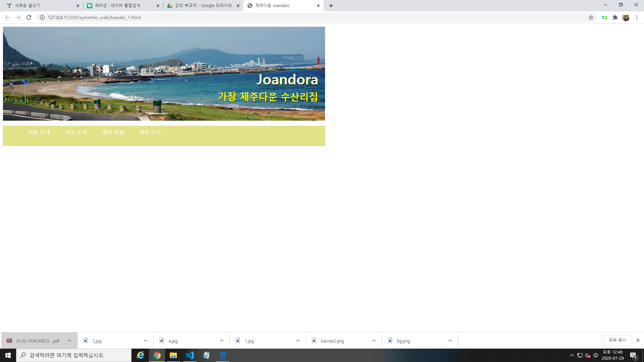Click the 모두 표시 button in the downloads bar
The height and width of the screenshot is (362, 644).
[x=618, y=340]
